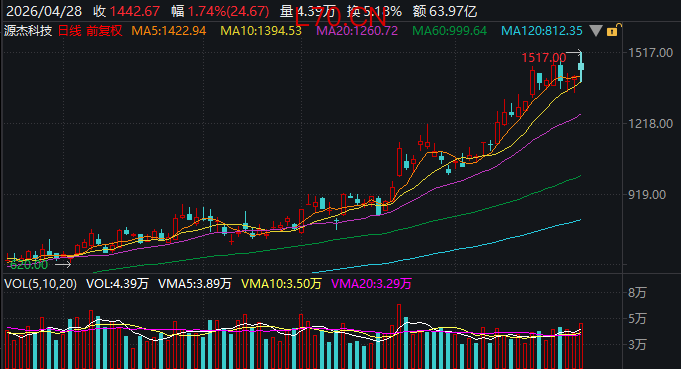Image resolution: width=681 pixels, height=369 pixels.
Task: Toggle the orange lock icon
Action: click(613, 30)
